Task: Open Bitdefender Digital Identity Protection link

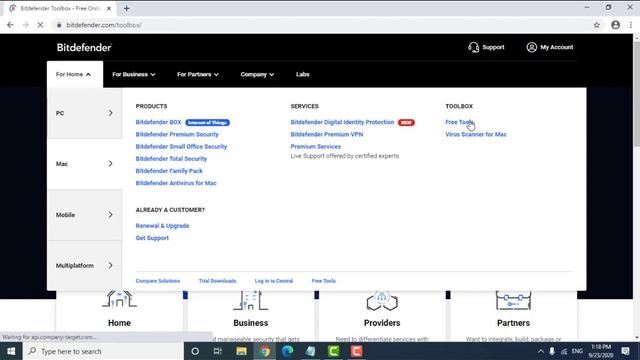Action: [342, 122]
